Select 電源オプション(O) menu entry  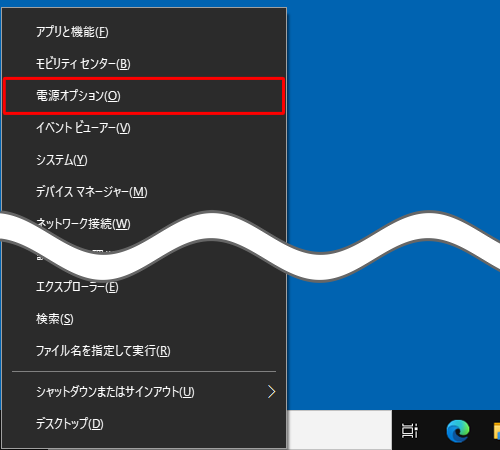tap(144, 96)
